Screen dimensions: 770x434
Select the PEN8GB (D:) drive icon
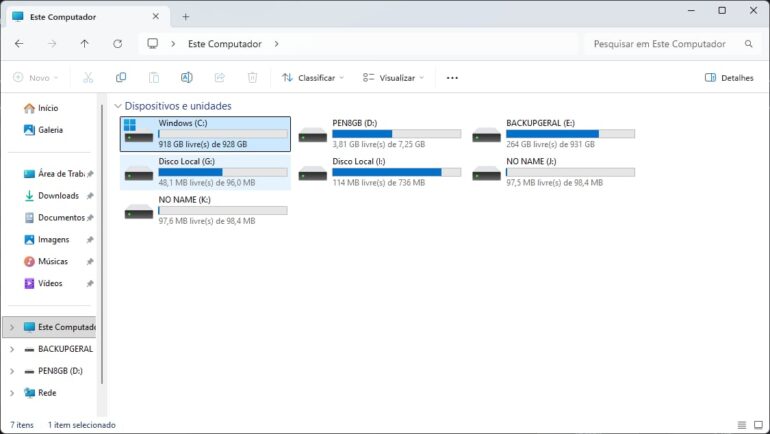(313, 135)
